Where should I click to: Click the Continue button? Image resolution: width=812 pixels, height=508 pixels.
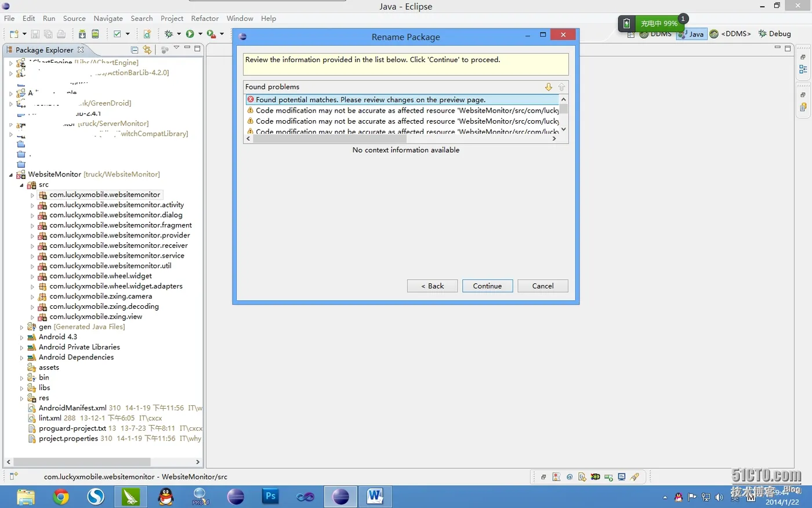tap(487, 286)
